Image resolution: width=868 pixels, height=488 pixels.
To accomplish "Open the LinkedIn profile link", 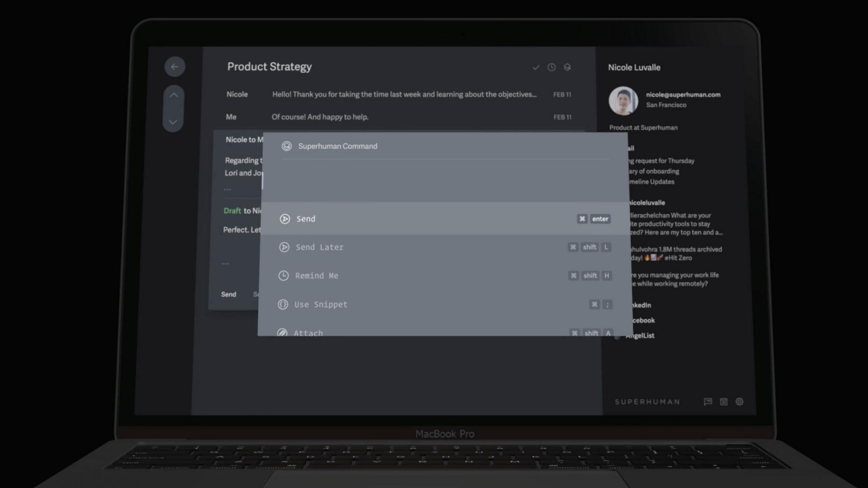I will tap(641, 305).
